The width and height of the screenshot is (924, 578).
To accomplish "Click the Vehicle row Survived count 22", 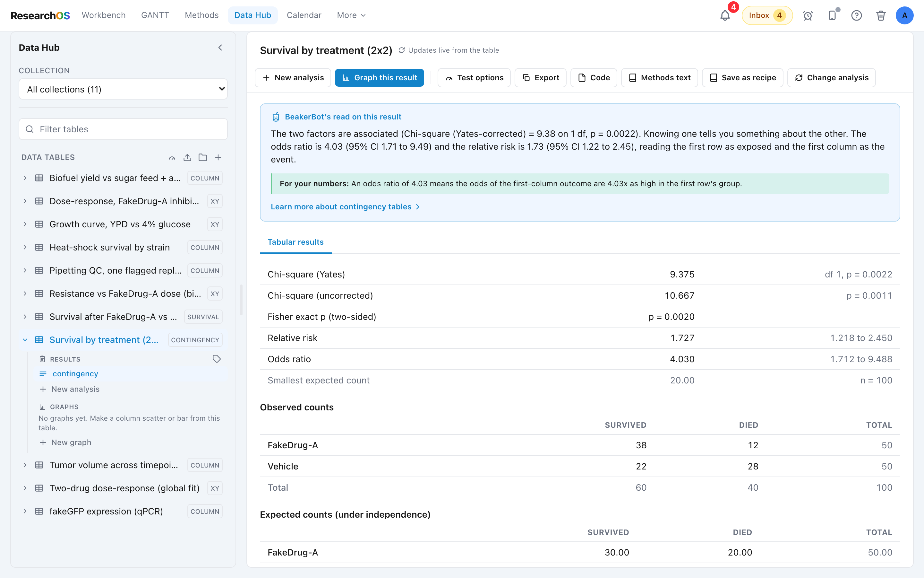I will pyautogui.click(x=641, y=466).
